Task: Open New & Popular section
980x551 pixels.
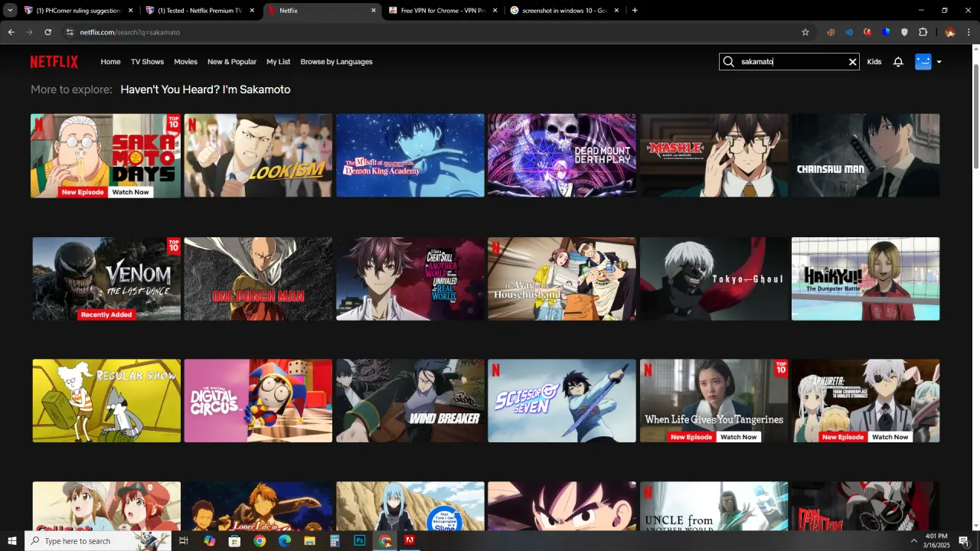Action: click(232, 62)
